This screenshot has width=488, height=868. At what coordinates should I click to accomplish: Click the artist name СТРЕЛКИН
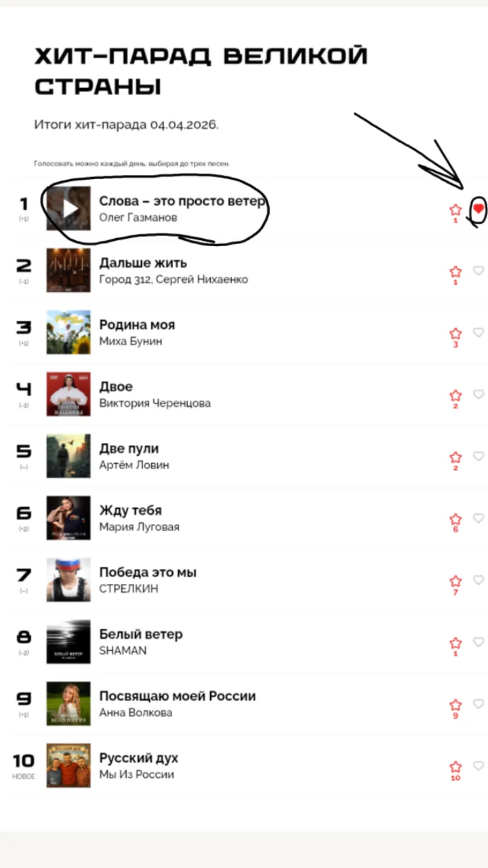tap(129, 589)
